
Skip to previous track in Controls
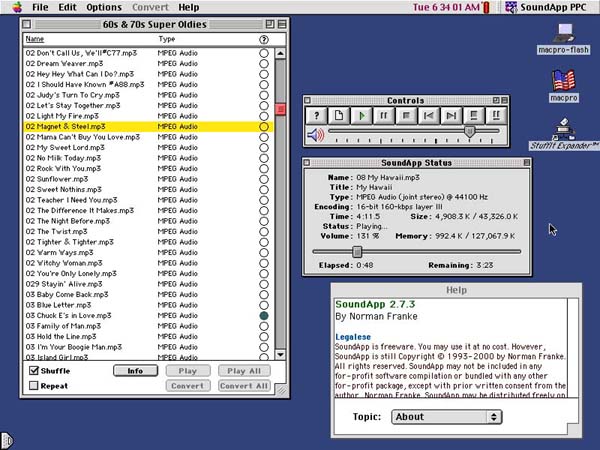click(429, 115)
